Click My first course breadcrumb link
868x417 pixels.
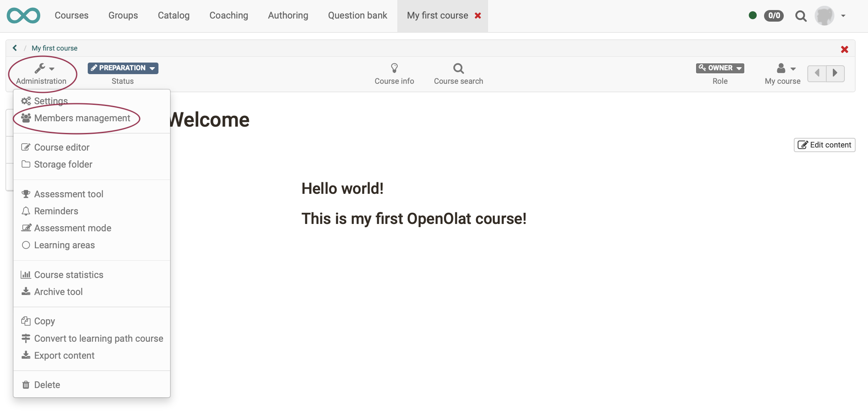point(54,48)
